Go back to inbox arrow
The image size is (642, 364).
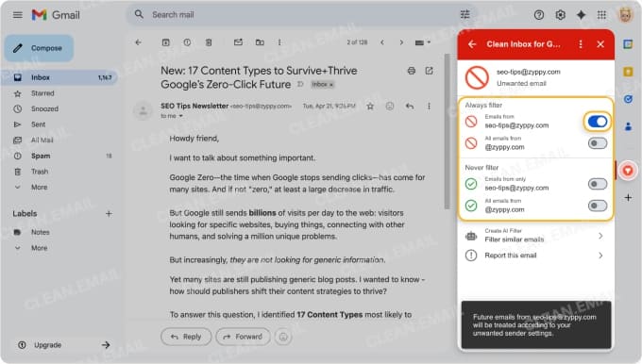[139, 42]
